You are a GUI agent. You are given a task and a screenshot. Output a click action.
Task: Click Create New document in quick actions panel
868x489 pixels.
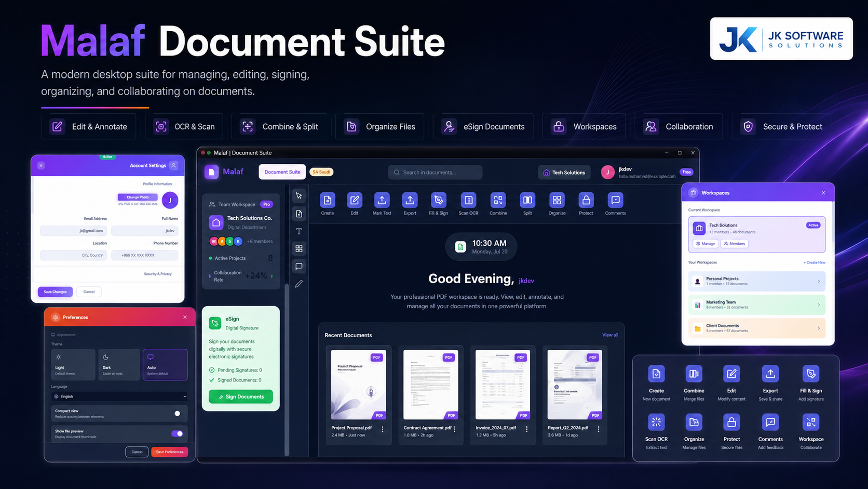click(656, 384)
